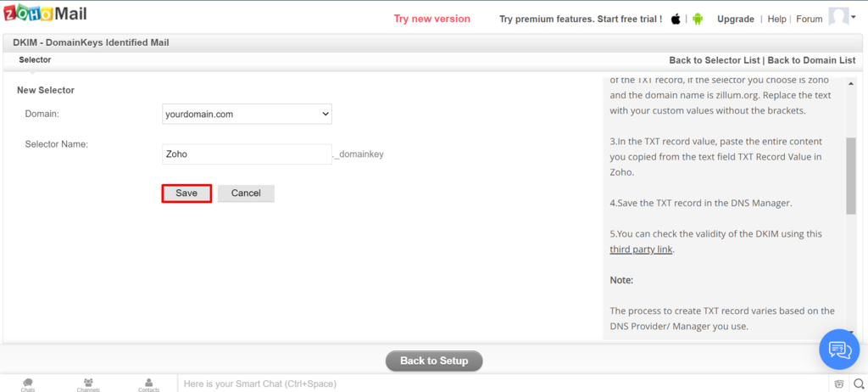Screen dimensions: 868x392
Task: Click the Selector tab heading
Action: pyautogui.click(x=35, y=60)
